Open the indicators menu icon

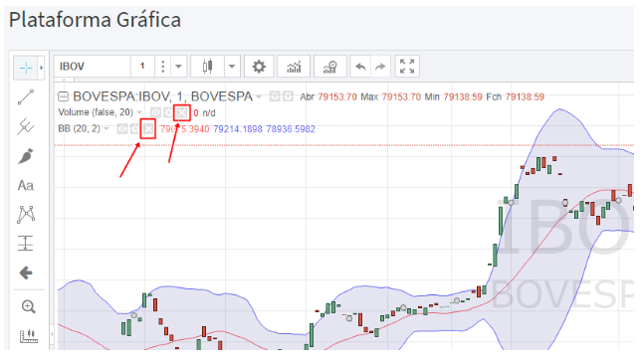294,67
